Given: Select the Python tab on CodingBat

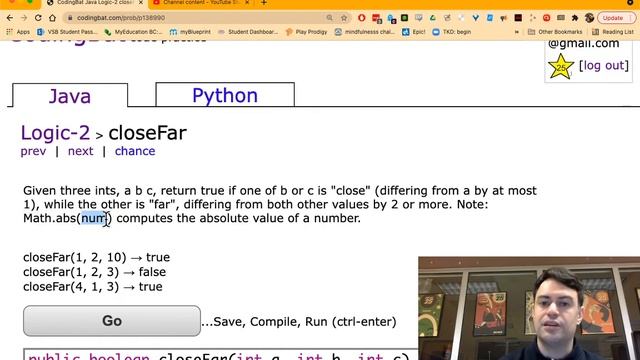Looking at the screenshot, I should click(x=225, y=95).
